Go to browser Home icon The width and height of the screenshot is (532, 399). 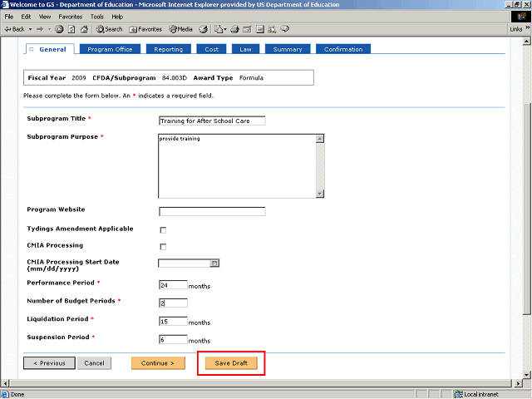tap(84, 30)
